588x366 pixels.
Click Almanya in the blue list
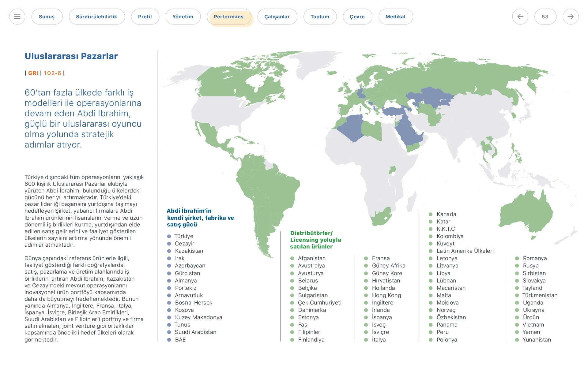(186, 281)
